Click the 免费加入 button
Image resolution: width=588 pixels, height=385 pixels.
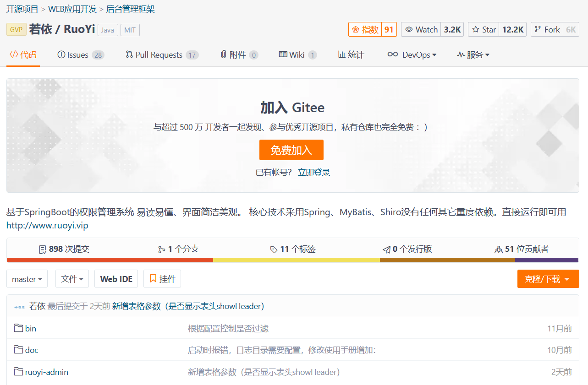click(291, 150)
